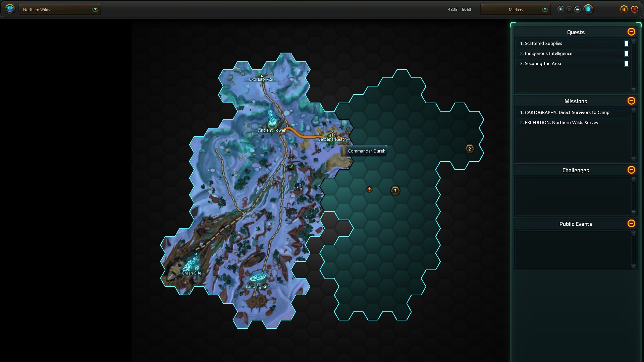Image resolution: width=644 pixels, height=362 pixels.
Task: Click the Crash Site map label
Action: click(x=192, y=273)
